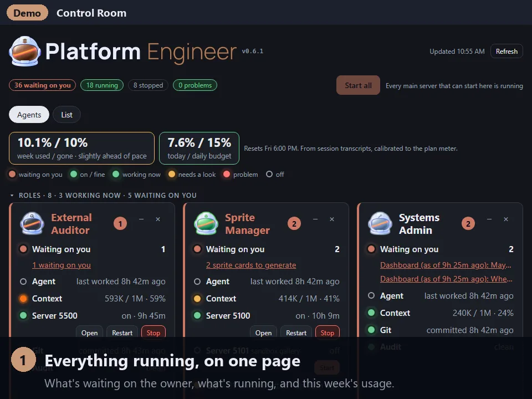
Task: Stop Server 5500
Action: pyautogui.click(x=154, y=333)
